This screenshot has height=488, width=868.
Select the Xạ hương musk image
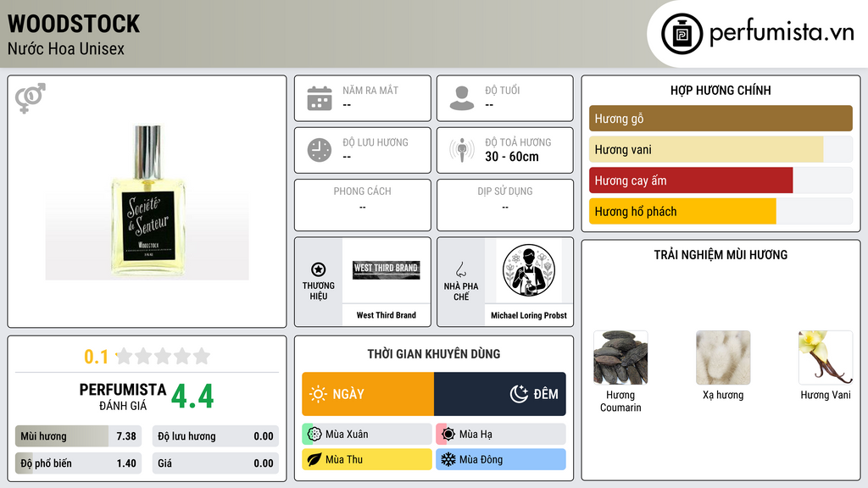[x=723, y=358]
